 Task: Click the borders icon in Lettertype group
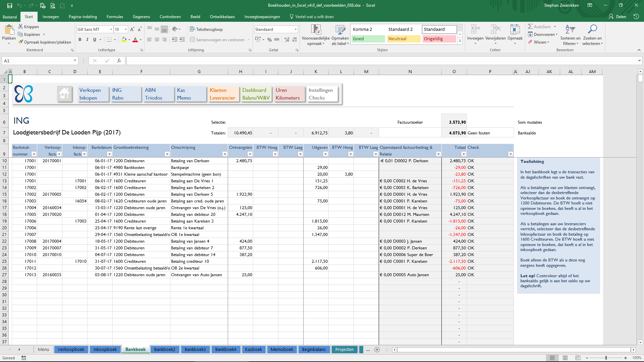click(x=109, y=40)
